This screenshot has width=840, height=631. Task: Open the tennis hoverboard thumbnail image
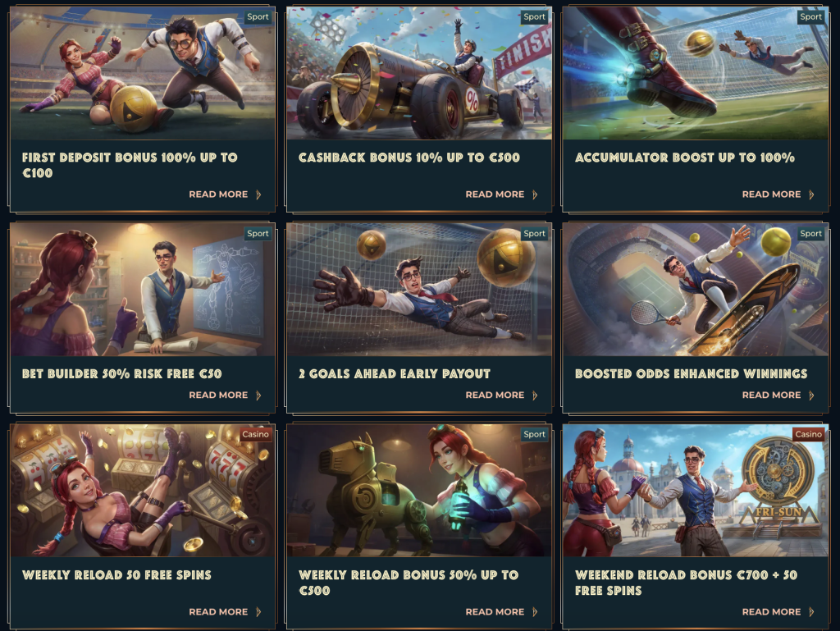tap(696, 290)
